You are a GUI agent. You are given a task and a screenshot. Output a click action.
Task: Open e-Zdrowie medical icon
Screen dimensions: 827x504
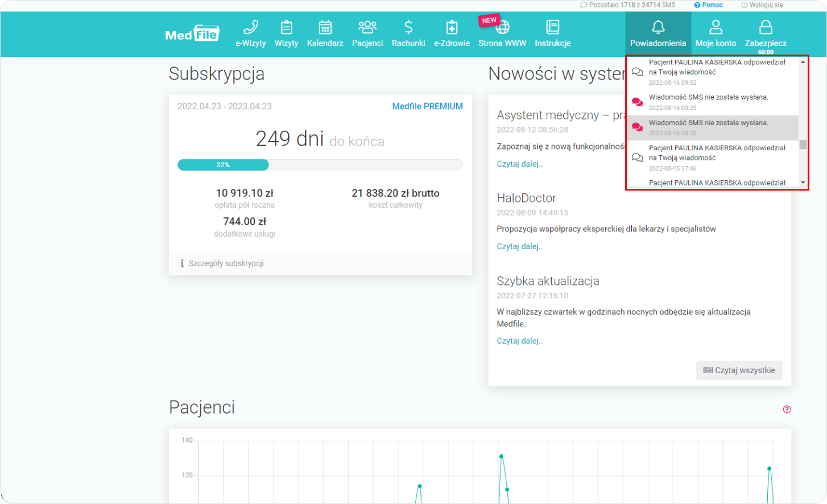coord(452,27)
